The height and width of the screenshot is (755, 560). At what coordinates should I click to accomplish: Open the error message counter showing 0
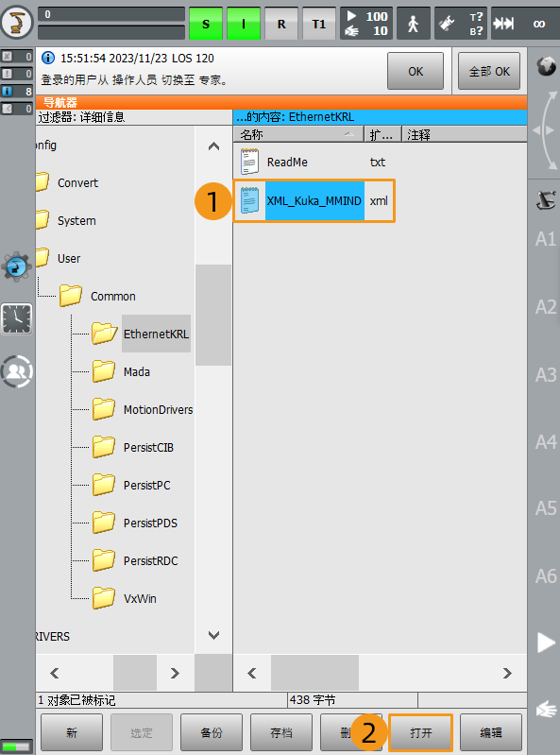17,57
